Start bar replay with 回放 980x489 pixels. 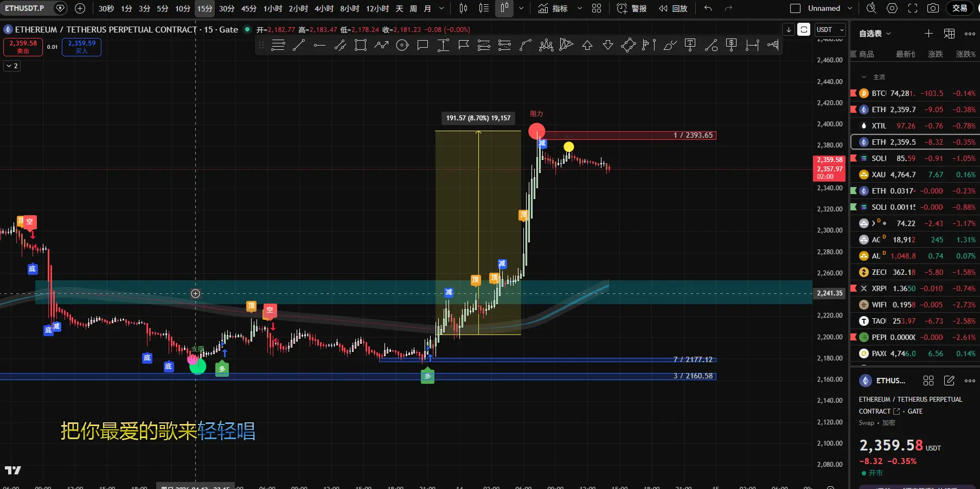pyautogui.click(x=673, y=8)
